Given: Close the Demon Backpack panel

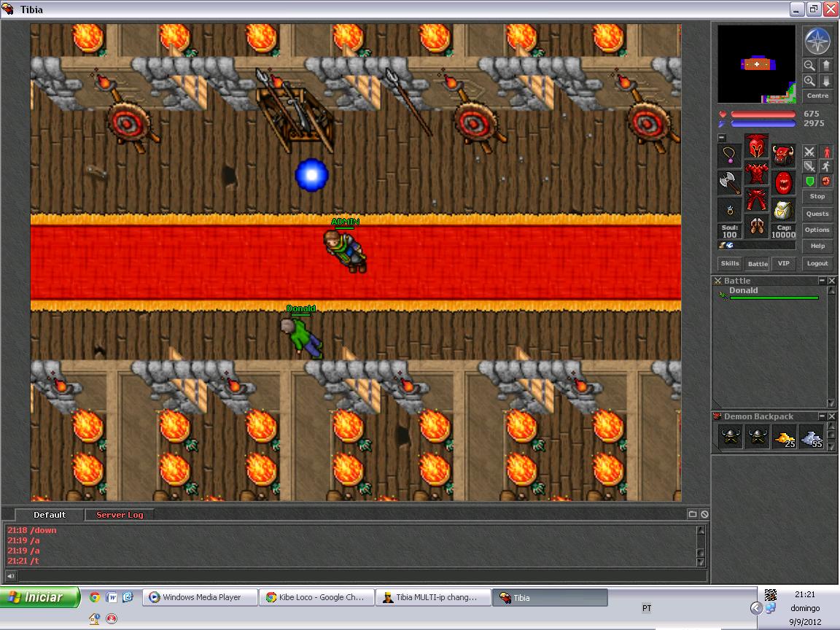Looking at the screenshot, I should click(831, 416).
